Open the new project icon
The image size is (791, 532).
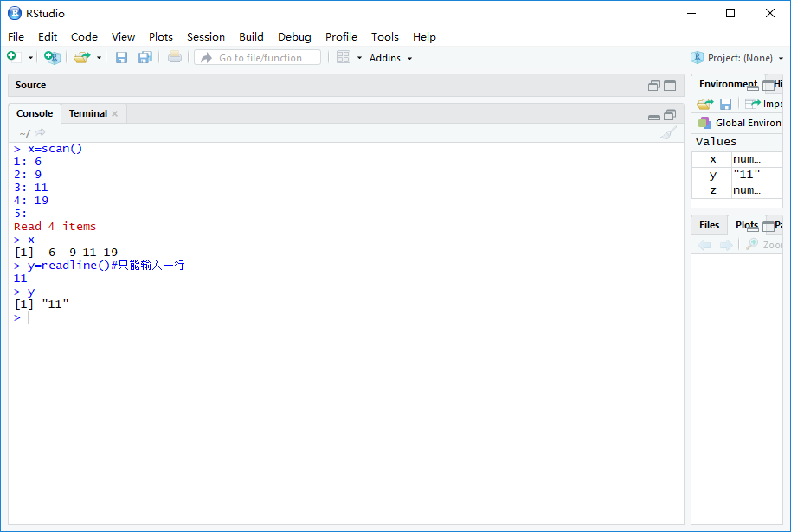[x=51, y=57]
